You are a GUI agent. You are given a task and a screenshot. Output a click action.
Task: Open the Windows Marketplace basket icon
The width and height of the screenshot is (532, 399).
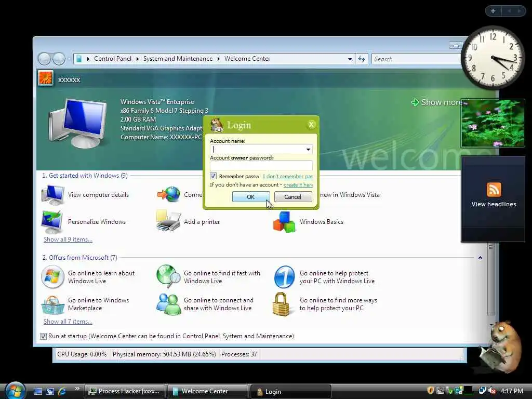(52, 304)
